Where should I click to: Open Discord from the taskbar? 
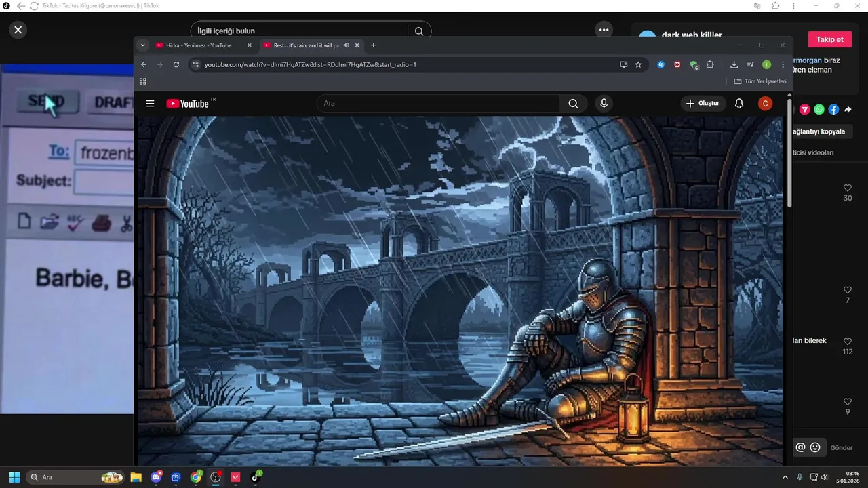click(x=156, y=477)
